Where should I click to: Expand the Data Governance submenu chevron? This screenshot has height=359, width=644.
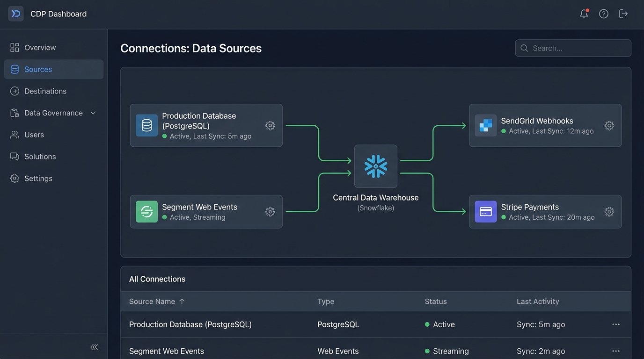point(93,113)
